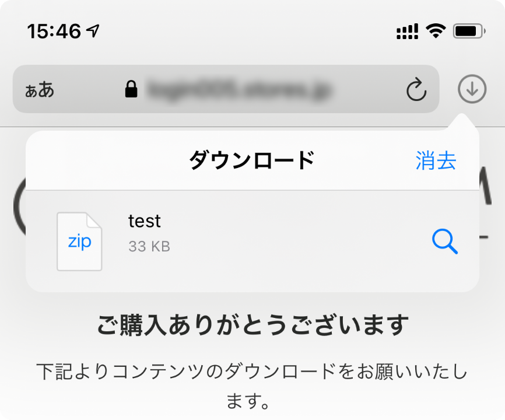This screenshot has height=420, width=505.
Task: Tap the 15:46 clock in status bar
Action: pyautogui.click(x=55, y=31)
